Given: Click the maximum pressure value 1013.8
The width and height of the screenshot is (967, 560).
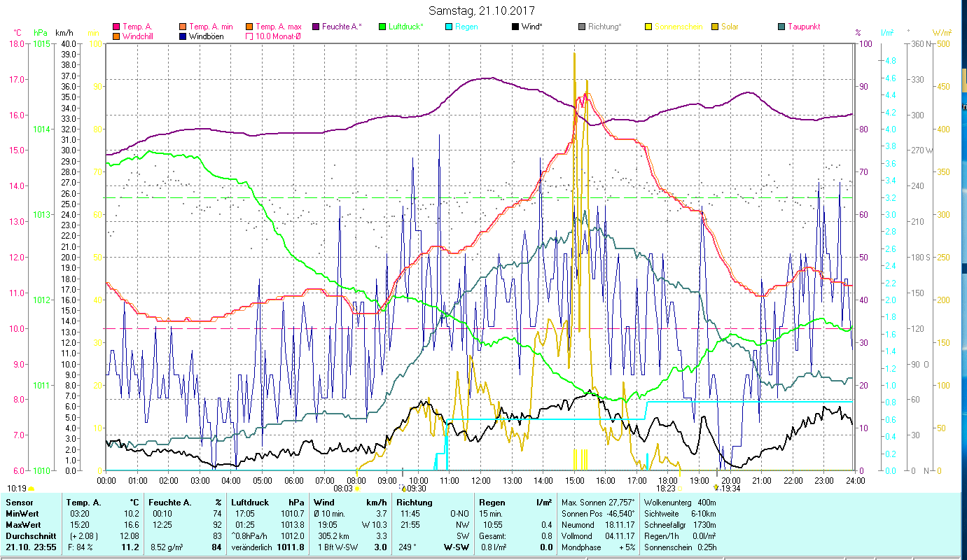Looking at the screenshot, I should coord(292,525).
